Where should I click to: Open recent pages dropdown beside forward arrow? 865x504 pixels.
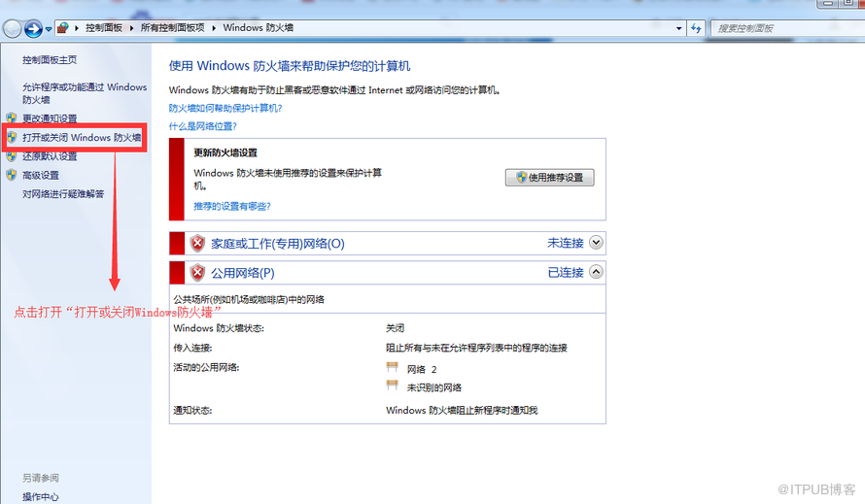click(49, 29)
